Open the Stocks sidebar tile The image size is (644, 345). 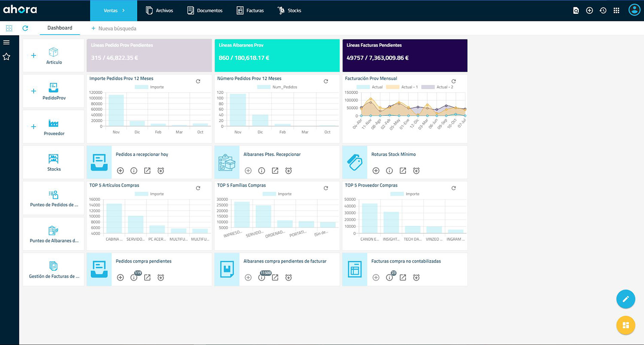[x=54, y=162]
